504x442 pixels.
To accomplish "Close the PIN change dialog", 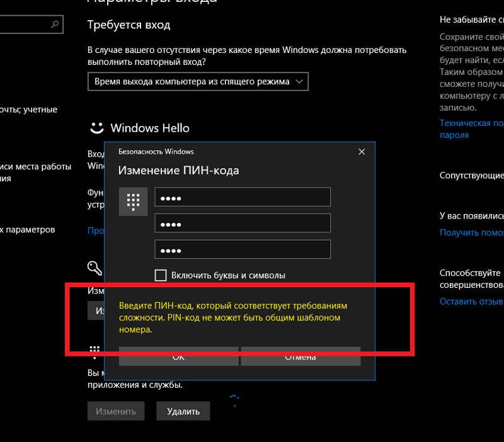I will (x=361, y=151).
